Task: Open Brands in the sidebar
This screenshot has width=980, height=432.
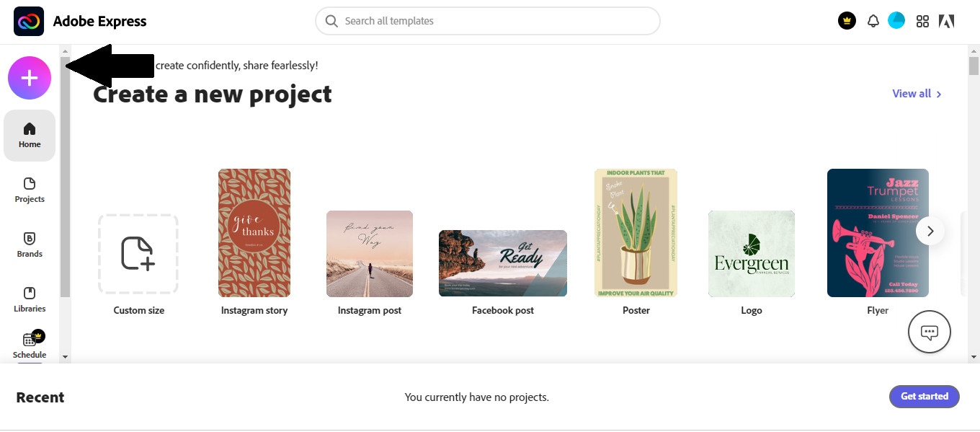Action: pos(30,244)
